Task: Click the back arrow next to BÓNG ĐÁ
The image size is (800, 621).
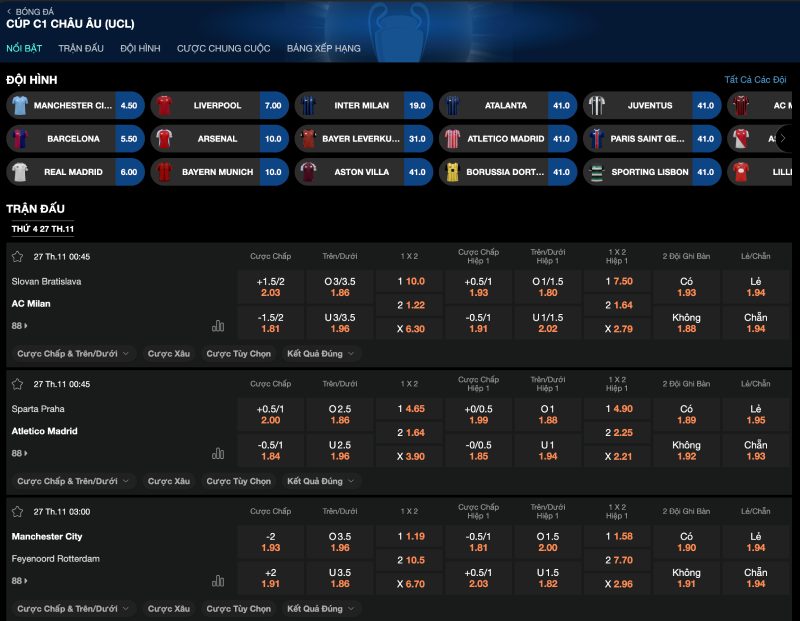Action: click(x=9, y=11)
